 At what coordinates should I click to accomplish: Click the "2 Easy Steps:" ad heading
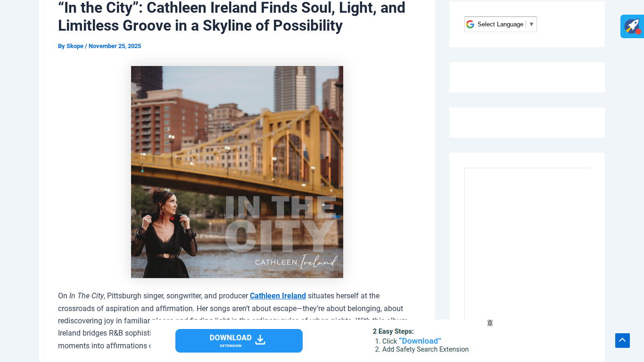[393, 331]
